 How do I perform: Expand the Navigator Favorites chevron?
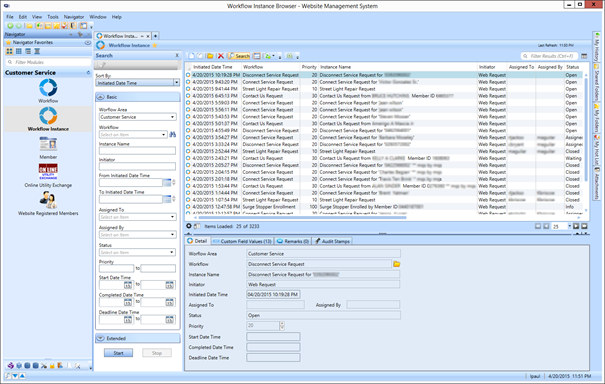[x=88, y=42]
